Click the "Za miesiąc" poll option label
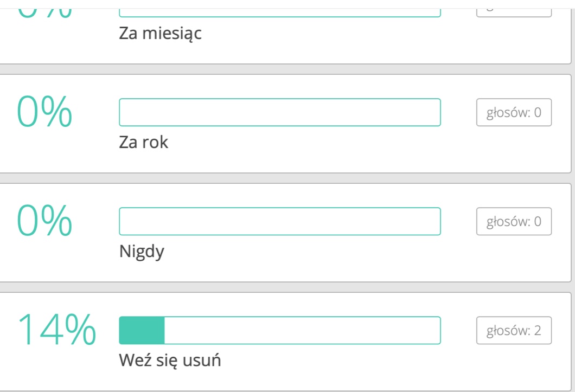This screenshot has height=392, width=575. click(x=160, y=34)
